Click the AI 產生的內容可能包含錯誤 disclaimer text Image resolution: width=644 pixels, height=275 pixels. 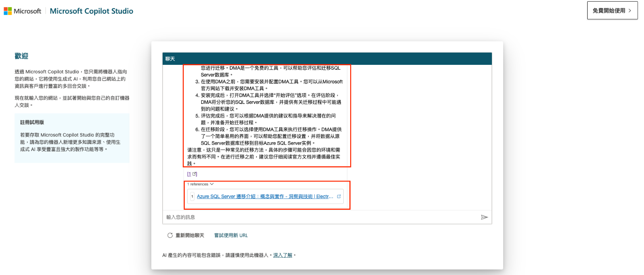pyautogui.click(x=217, y=255)
